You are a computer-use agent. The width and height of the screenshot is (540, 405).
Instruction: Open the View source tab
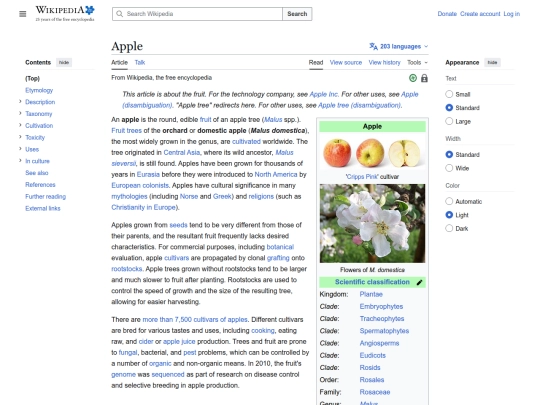[346, 63]
